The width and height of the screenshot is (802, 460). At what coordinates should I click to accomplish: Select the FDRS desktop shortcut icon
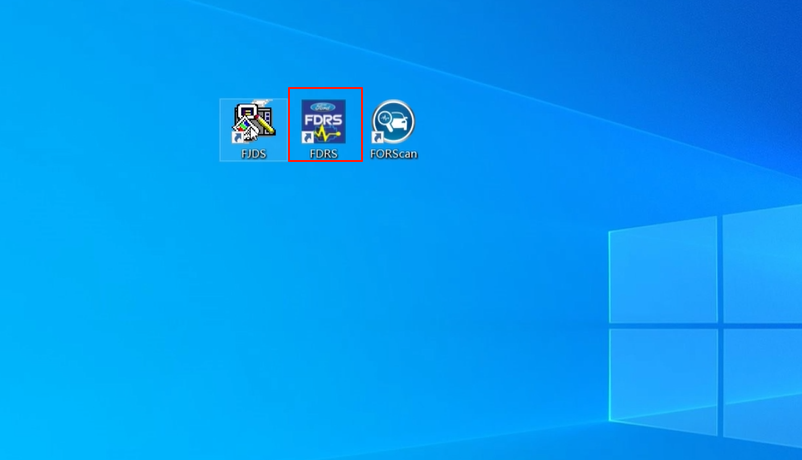tap(324, 122)
